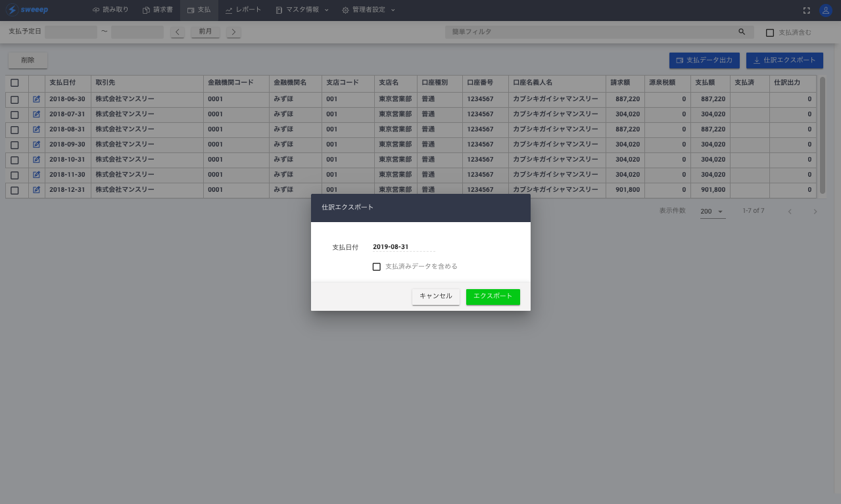Open the レポート menu tab
The width and height of the screenshot is (841, 504).
(x=243, y=11)
